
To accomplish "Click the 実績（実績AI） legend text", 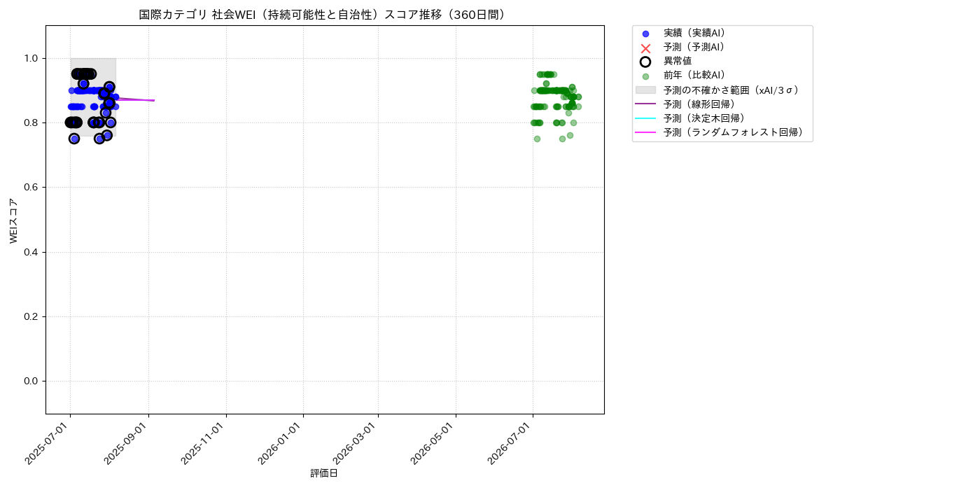I will pyautogui.click(x=694, y=34).
